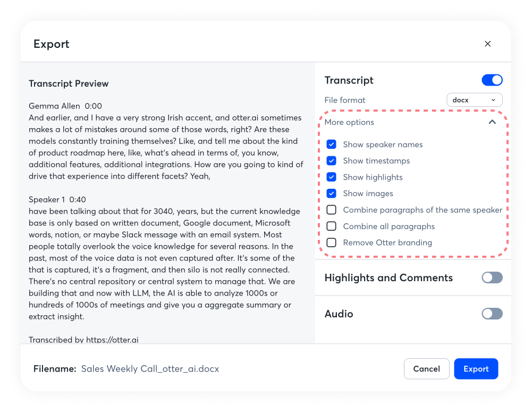Uncheck Show timestamps checkbox

[x=332, y=161]
